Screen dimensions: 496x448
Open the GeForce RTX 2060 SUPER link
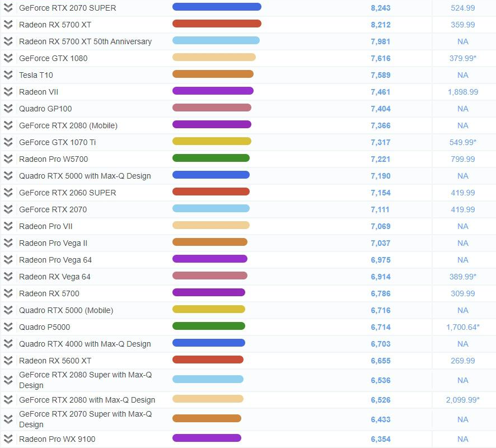coord(67,193)
